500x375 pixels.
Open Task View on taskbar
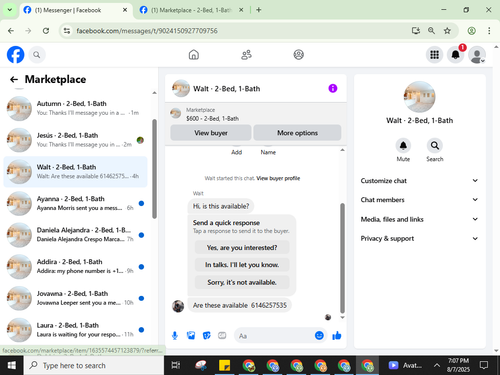pyautogui.click(x=175, y=365)
